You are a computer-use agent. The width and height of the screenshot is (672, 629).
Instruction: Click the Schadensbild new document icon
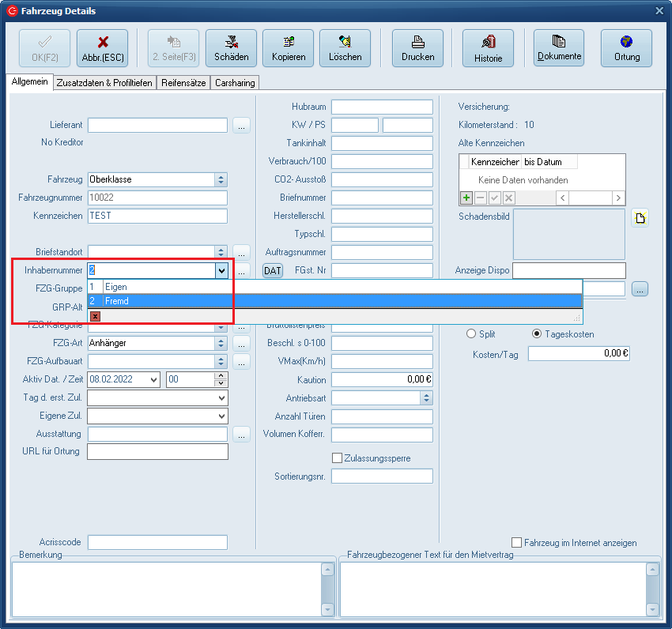(x=639, y=219)
